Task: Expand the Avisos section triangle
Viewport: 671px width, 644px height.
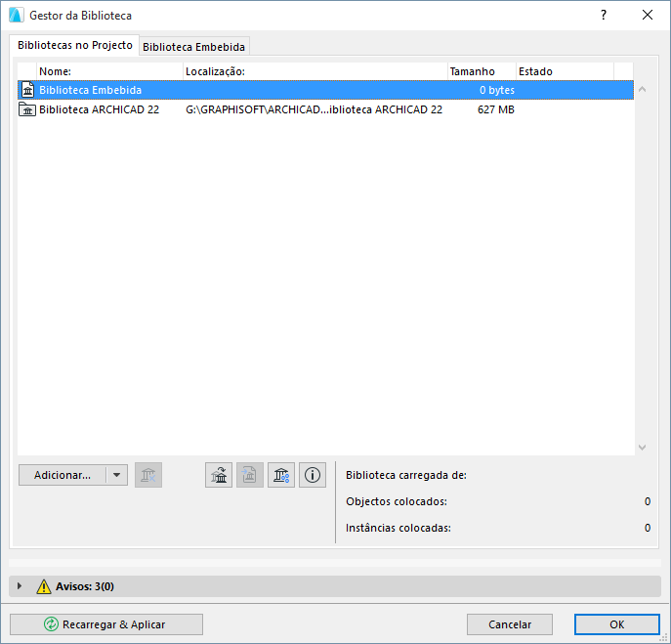Action: click(x=20, y=585)
